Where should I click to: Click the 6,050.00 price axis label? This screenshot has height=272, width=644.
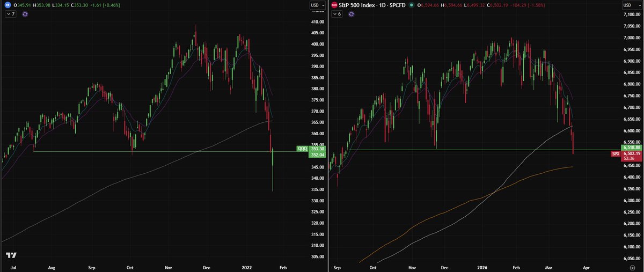coord(631,258)
